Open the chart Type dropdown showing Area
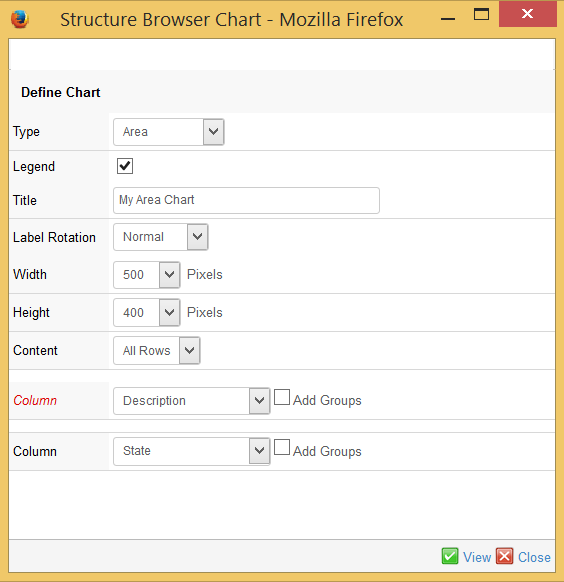 (x=168, y=132)
